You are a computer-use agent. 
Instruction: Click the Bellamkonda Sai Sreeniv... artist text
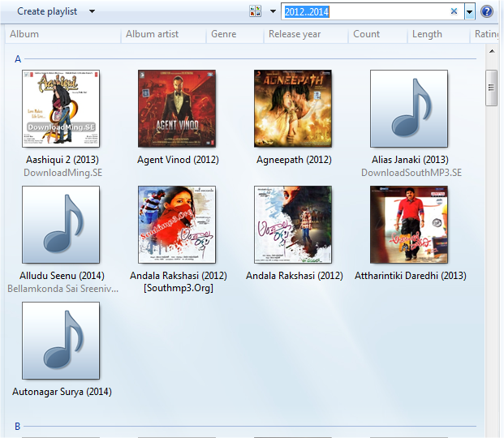pyautogui.click(x=63, y=289)
